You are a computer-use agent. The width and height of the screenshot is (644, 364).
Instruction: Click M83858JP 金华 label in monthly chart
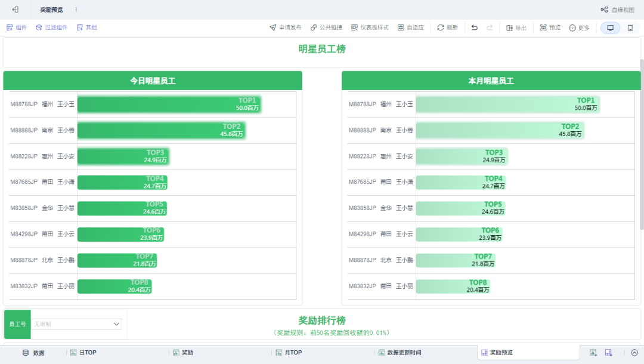tap(380, 208)
